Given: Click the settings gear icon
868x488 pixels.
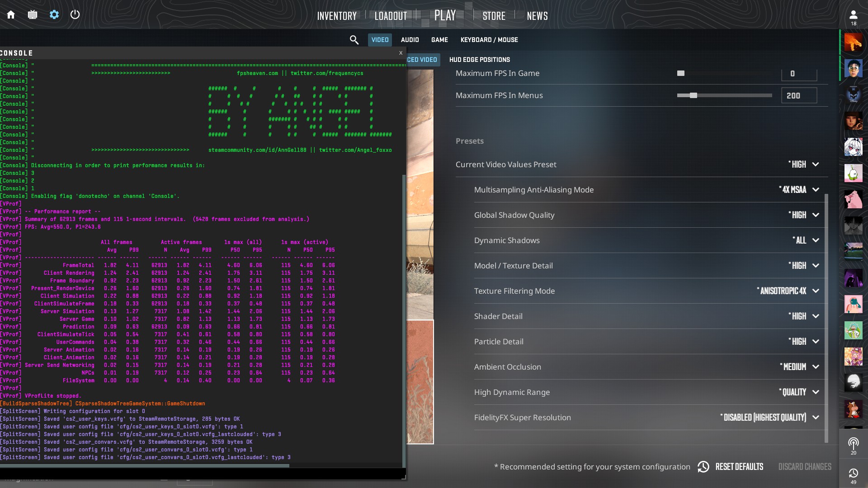Looking at the screenshot, I should 54,15.
